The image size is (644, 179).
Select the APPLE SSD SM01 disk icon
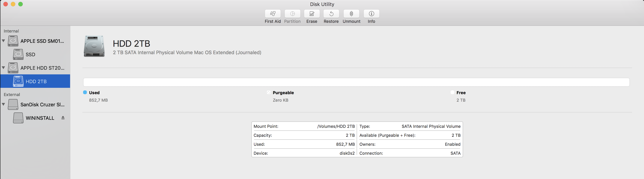coord(13,41)
